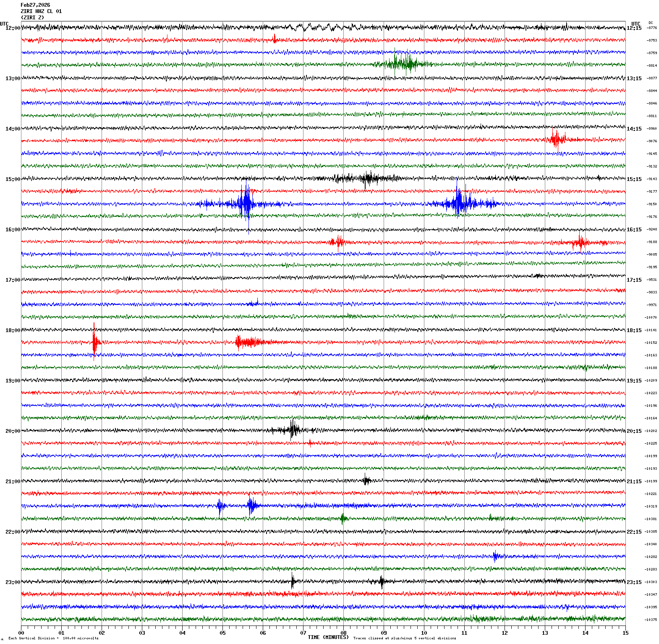Select the 23:00 hour label on left axis

pyautogui.click(x=13, y=582)
